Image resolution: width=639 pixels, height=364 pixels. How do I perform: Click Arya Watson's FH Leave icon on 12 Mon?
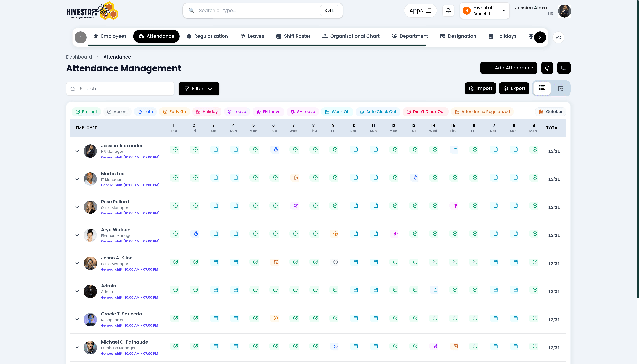(x=396, y=234)
